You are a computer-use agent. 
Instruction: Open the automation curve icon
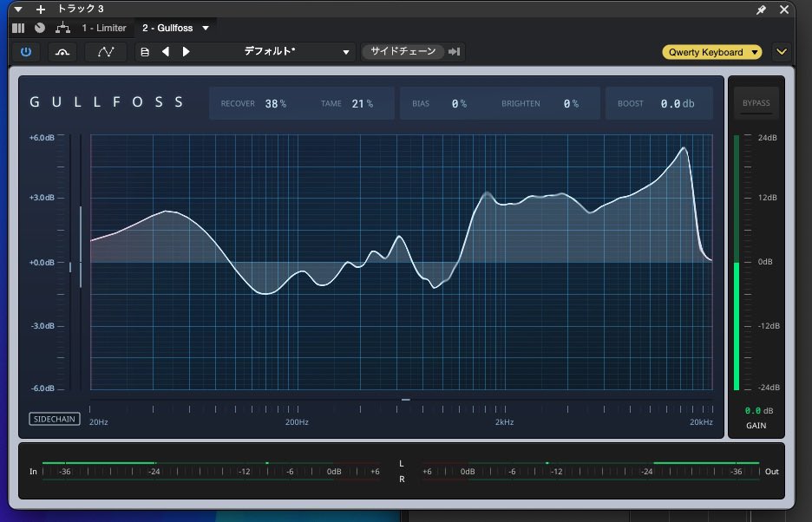click(x=106, y=52)
